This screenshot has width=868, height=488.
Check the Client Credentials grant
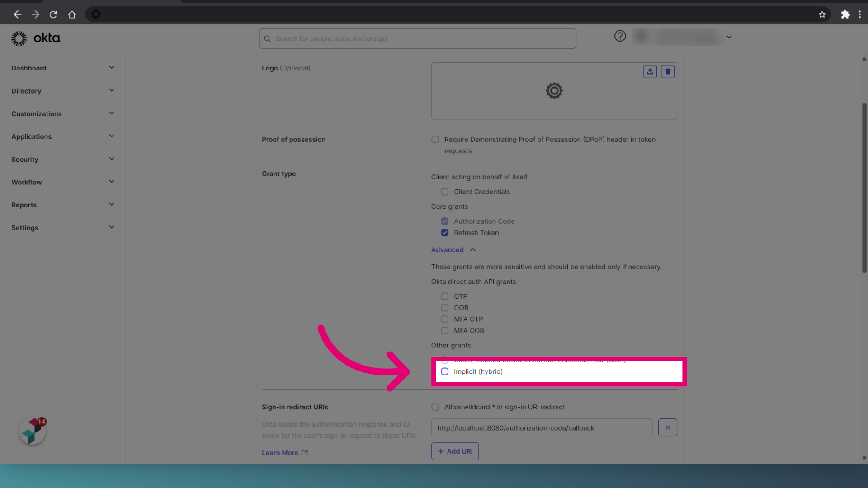click(445, 192)
